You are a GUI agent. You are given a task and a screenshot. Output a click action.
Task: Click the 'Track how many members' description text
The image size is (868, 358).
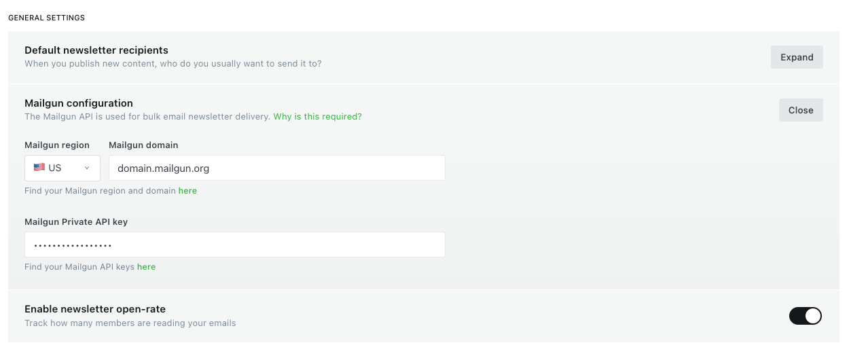click(x=130, y=323)
